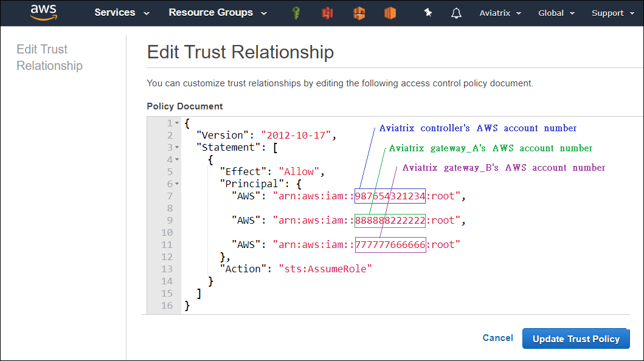Expand the Services menu

pyautogui.click(x=122, y=13)
